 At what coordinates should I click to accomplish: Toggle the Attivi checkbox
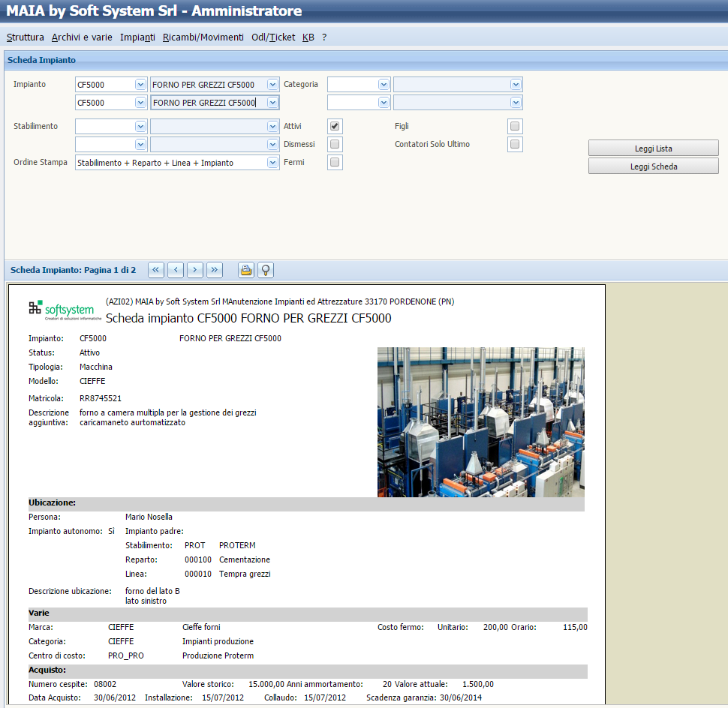click(335, 126)
